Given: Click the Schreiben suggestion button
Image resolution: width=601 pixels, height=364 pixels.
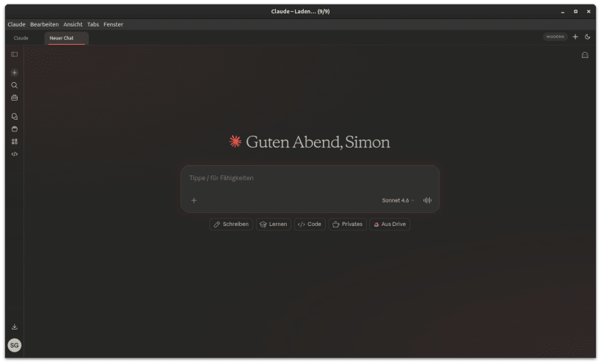Looking at the screenshot, I should pyautogui.click(x=231, y=224).
